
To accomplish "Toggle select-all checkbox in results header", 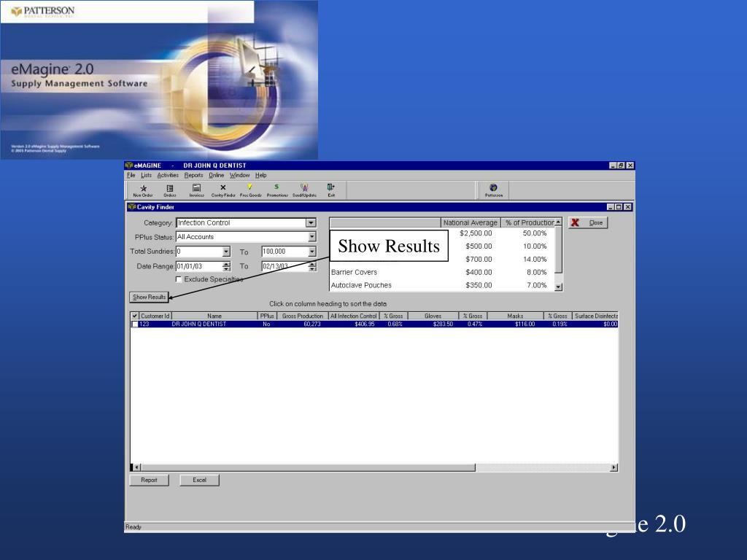I will point(135,316).
